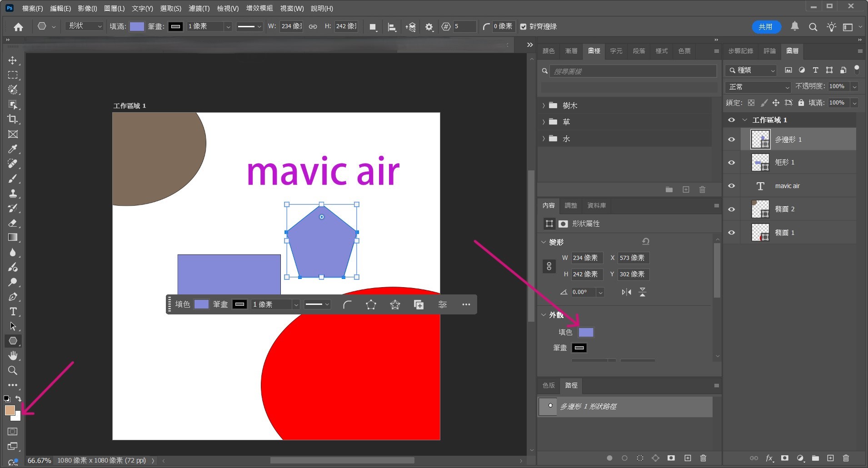The width and height of the screenshot is (868, 468).
Task: Collapse the 變形 section
Action: (544, 242)
